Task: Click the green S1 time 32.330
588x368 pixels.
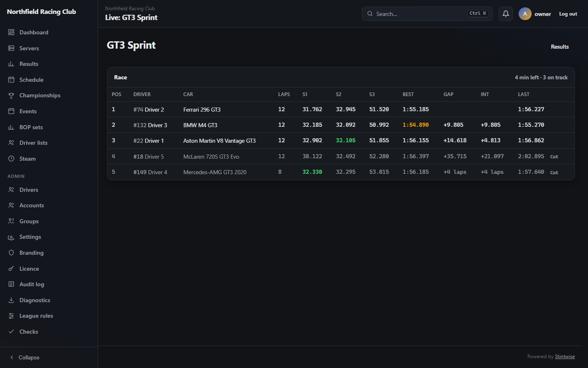Action: 312,172
